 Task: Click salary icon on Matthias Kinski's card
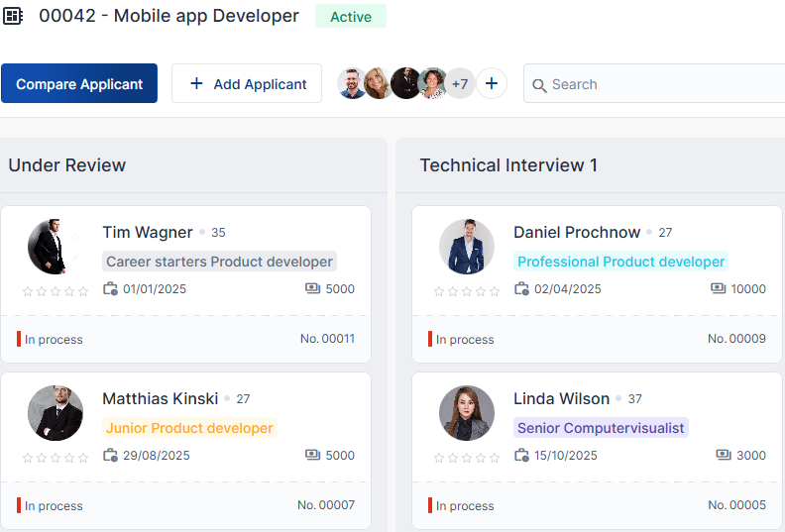pyautogui.click(x=312, y=456)
